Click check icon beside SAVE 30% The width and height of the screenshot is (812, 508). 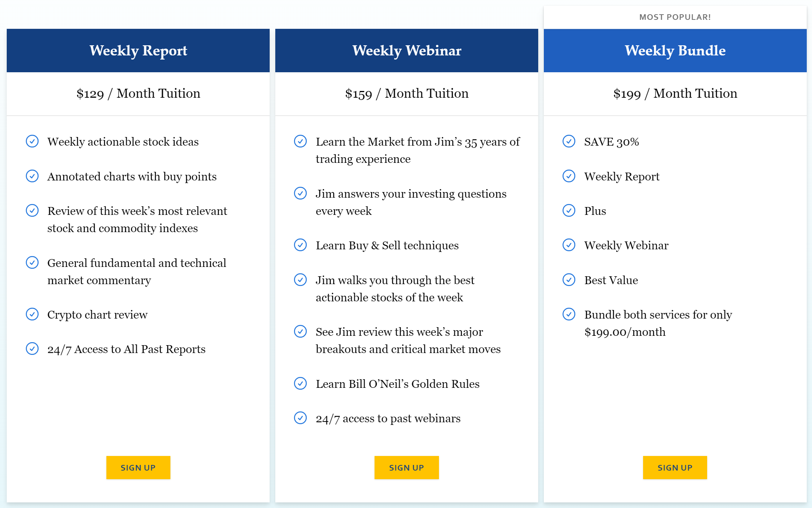569,141
